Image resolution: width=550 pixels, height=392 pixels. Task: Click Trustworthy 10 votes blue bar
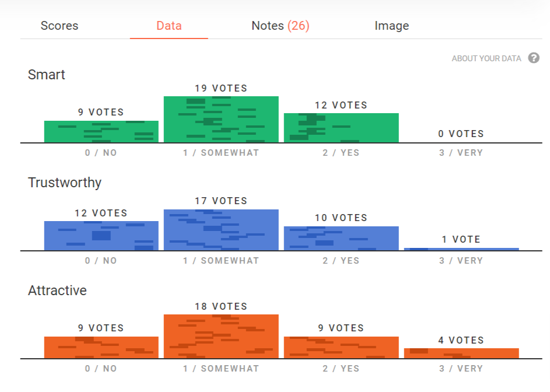click(x=341, y=239)
